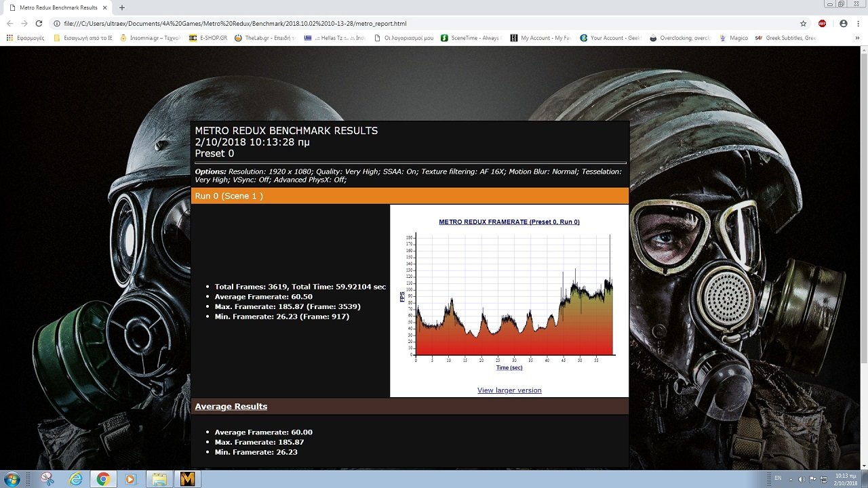This screenshot has height=488, width=868.
Task: Show hidden system tray icons
Action: click(790, 479)
